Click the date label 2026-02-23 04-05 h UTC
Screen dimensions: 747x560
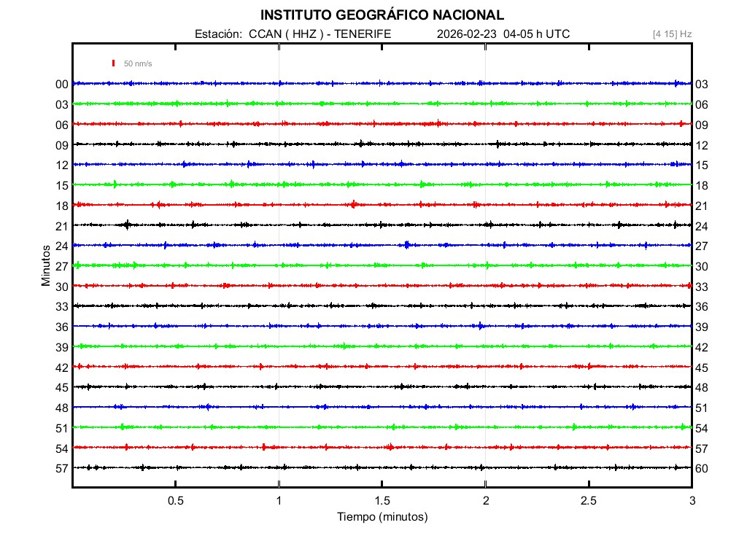502,33
